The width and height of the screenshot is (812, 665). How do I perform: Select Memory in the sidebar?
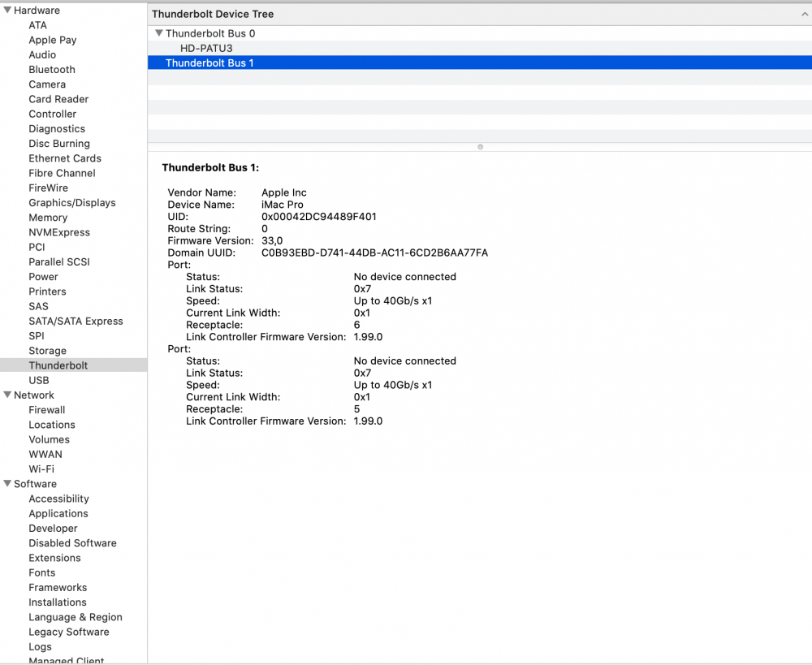pyautogui.click(x=48, y=218)
